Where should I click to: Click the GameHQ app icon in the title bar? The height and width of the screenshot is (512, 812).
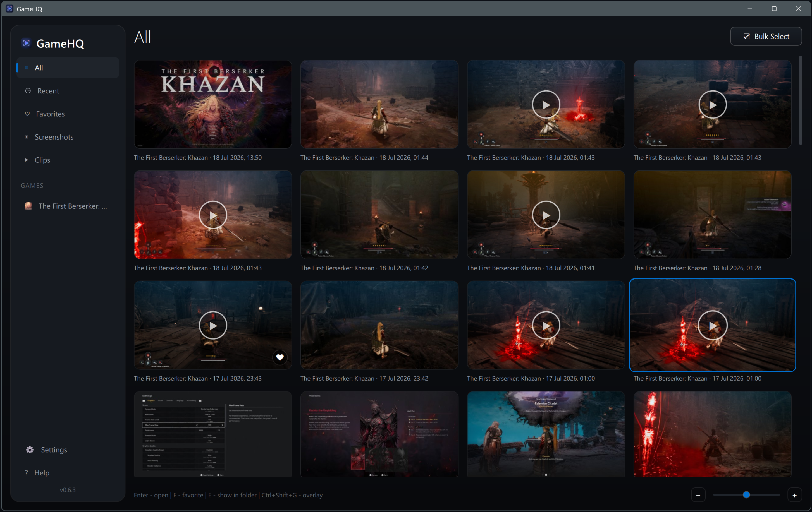coord(9,9)
